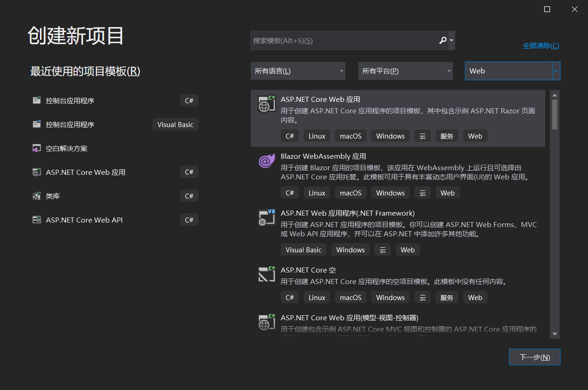Click C# tag under ASP.NET Core 空
The height and width of the screenshot is (390, 588).
point(290,298)
